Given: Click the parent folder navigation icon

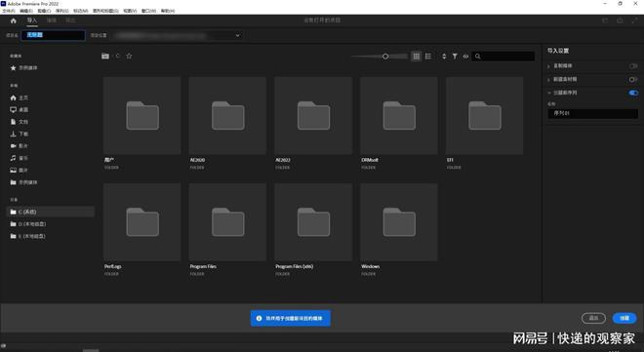Looking at the screenshot, I should click(x=105, y=56).
